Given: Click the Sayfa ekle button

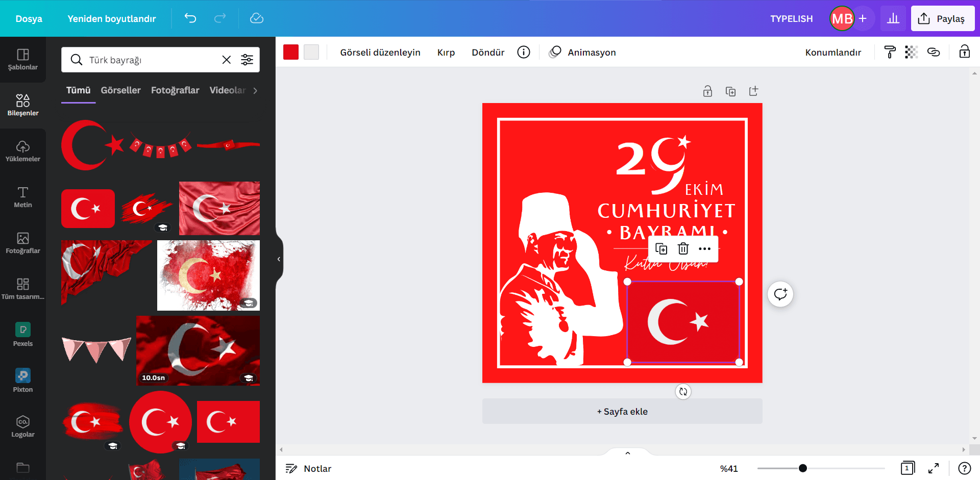Looking at the screenshot, I should coord(622,412).
